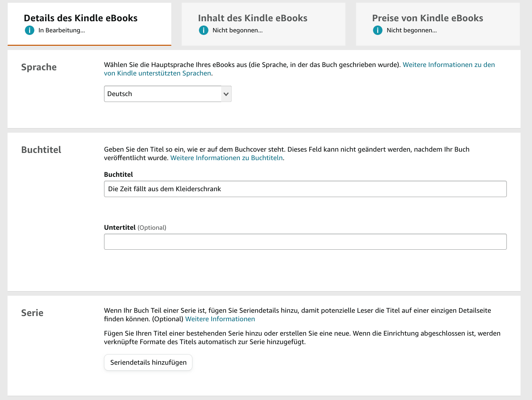Open 'Weitere Informationen zu Buchtiteln' link

pyautogui.click(x=226, y=158)
